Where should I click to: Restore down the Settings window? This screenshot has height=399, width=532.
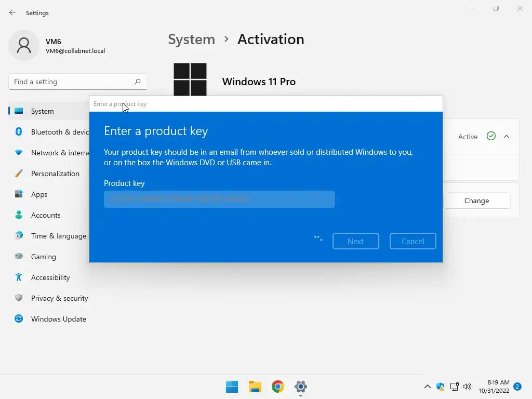496,8
